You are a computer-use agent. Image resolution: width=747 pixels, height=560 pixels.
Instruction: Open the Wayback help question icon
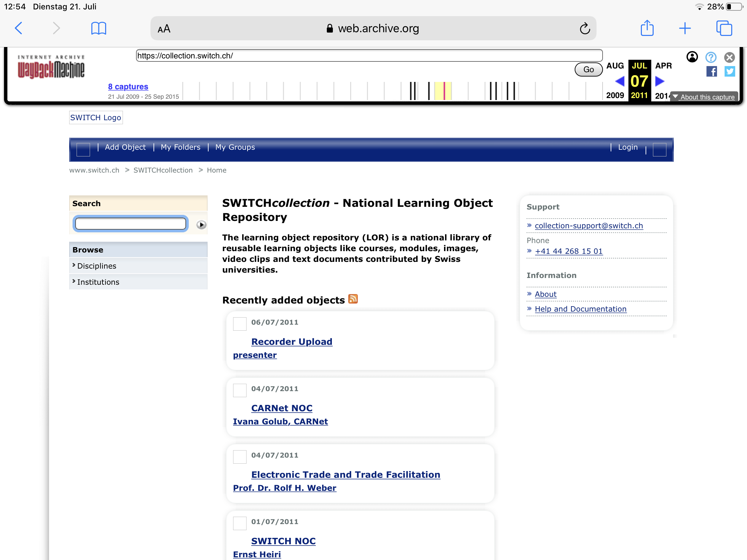[x=711, y=57]
